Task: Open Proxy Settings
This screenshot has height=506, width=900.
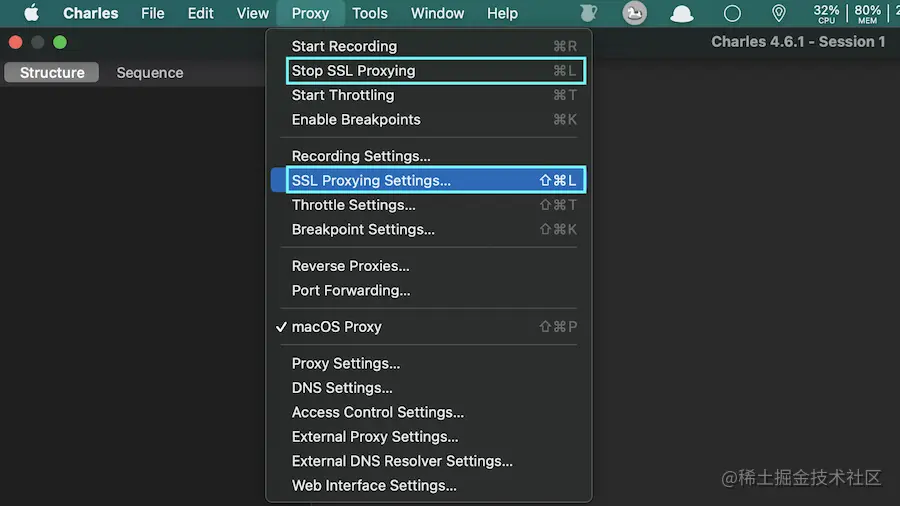Action: pos(428,363)
